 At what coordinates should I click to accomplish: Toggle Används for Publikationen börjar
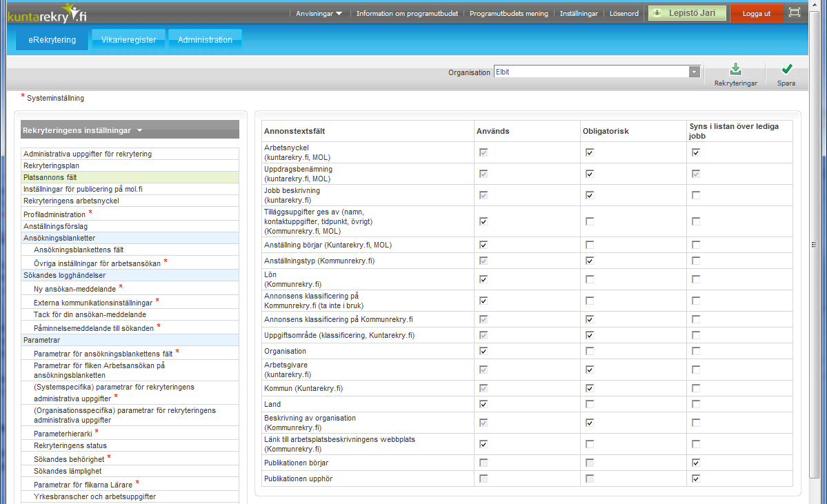click(x=483, y=463)
